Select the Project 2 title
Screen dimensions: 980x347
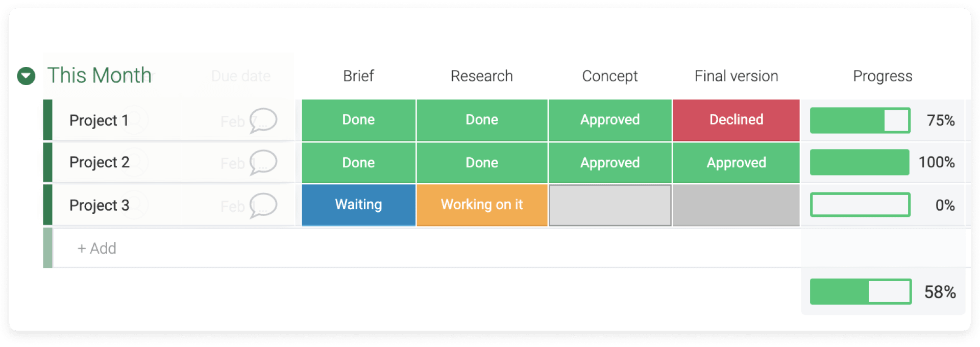(99, 162)
